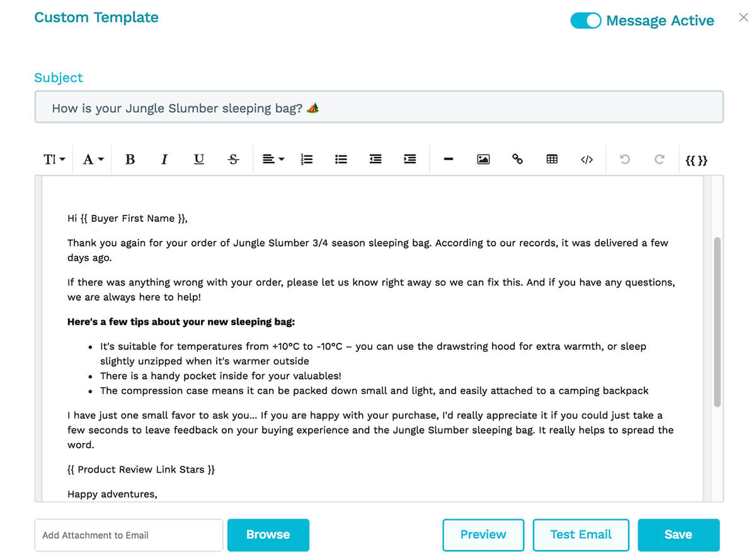Underline the selected text
Image resolution: width=756 pixels, height=559 pixels.
(x=198, y=159)
